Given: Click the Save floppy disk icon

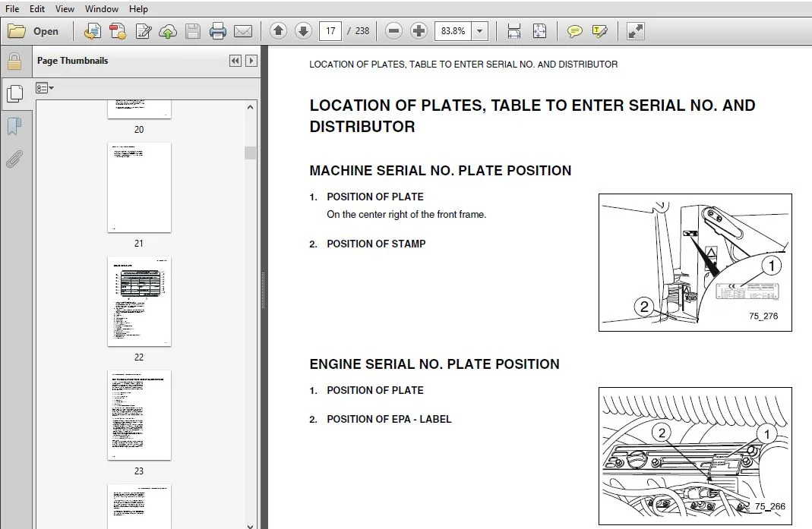Looking at the screenshot, I should point(193,31).
